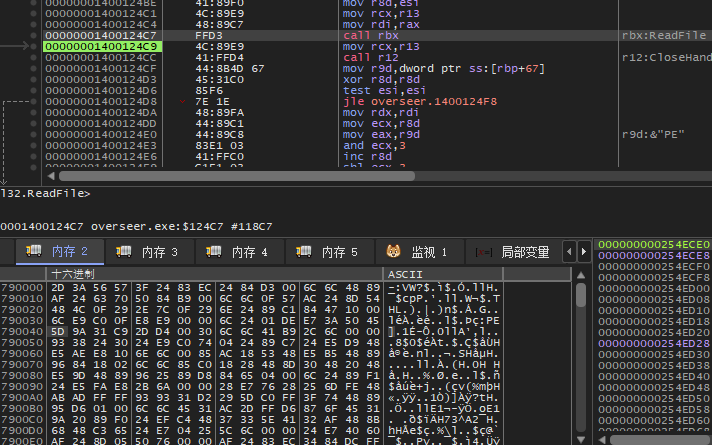Select dump row address 7900C0
712x445 pixels.
click(x=22, y=420)
